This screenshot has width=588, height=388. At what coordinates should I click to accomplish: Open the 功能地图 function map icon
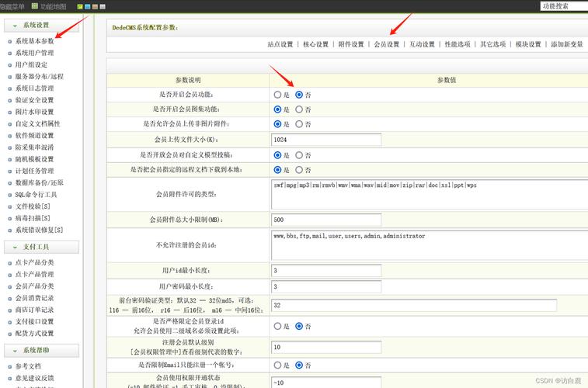(x=35, y=6)
